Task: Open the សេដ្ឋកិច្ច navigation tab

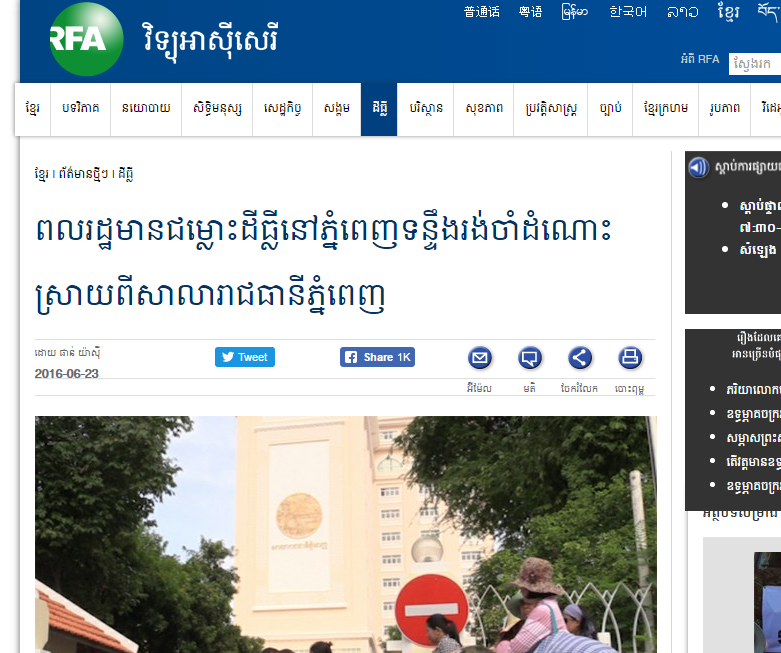Action: [x=282, y=109]
